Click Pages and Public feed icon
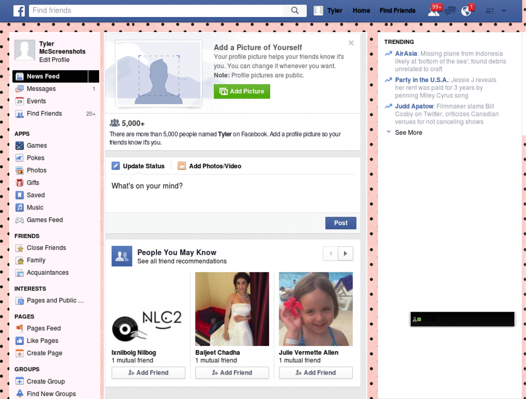The height and width of the screenshot is (399, 532). click(x=20, y=301)
